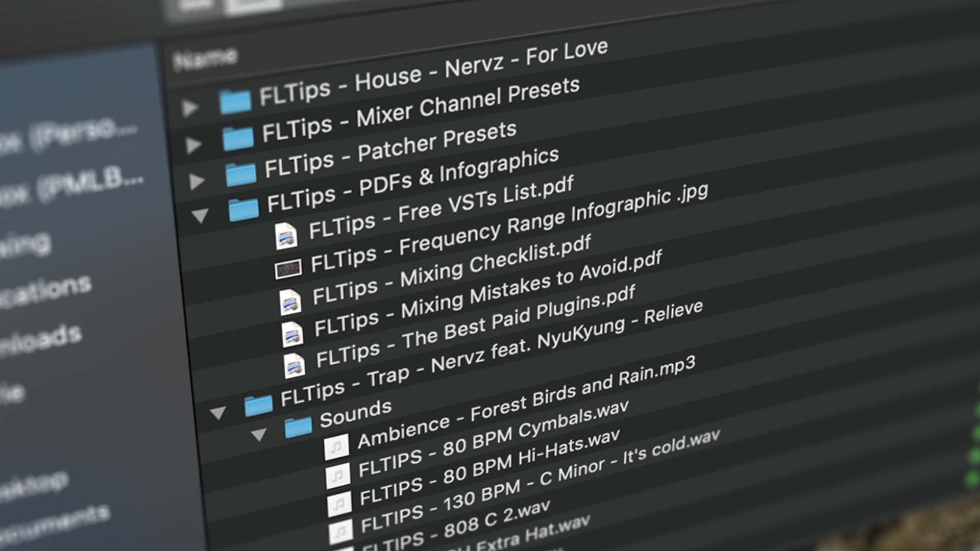Select the file FLTips - The Best Paid Plugins.pdf
Screen dimensions: 980x551
[476, 327]
